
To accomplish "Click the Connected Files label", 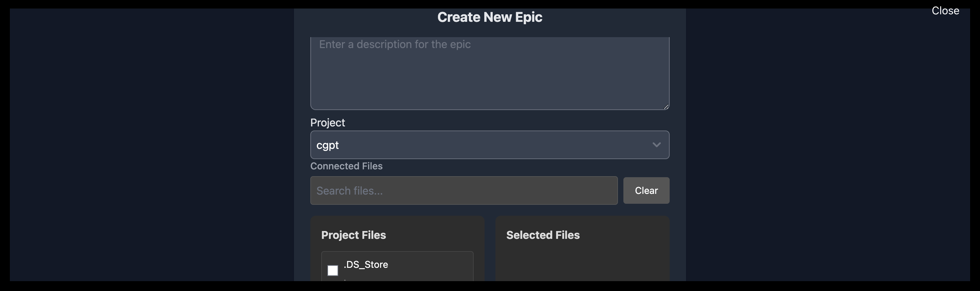I will 346,166.
